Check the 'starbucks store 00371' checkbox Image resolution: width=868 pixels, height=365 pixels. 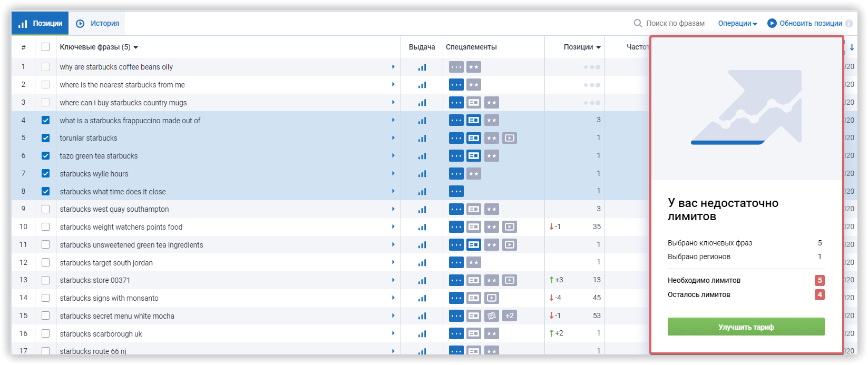[45, 280]
